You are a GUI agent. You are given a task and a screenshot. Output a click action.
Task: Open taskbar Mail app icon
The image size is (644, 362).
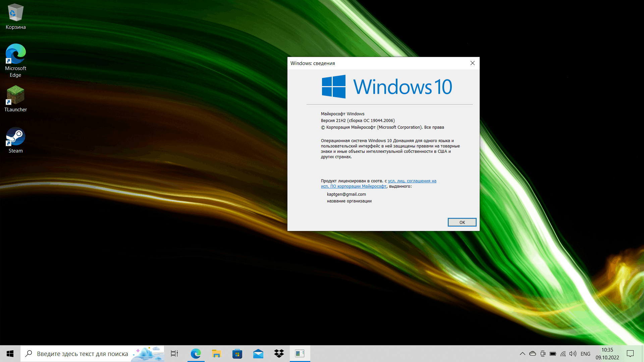[x=258, y=353]
